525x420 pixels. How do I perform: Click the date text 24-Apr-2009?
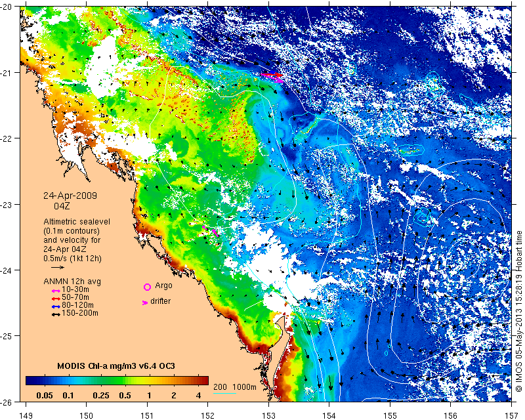click(70, 196)
